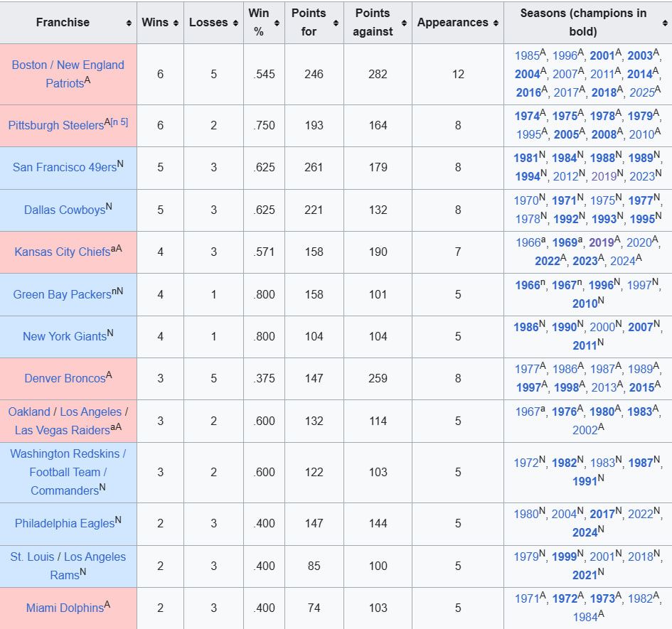This screenshot has height=629, width=672.
Task: Sort by Points for arrows
Action: point(334,23)
